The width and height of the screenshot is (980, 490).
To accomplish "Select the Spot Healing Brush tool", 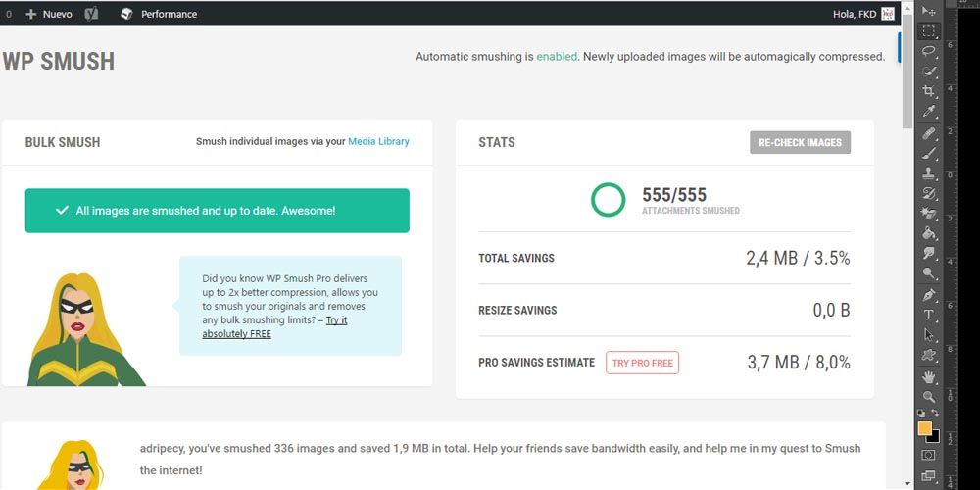I will pyautogui.click(x=929, y=133).
